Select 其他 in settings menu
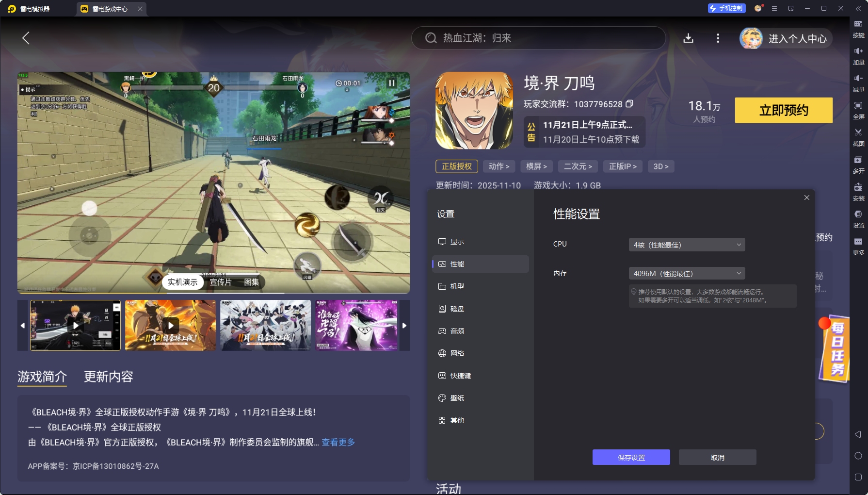868x495 pixels. click(481, 420)
